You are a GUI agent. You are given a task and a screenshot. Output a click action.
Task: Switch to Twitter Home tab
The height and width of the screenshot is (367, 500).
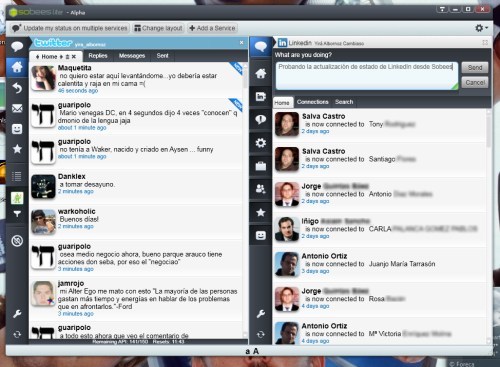click(49, 57)
